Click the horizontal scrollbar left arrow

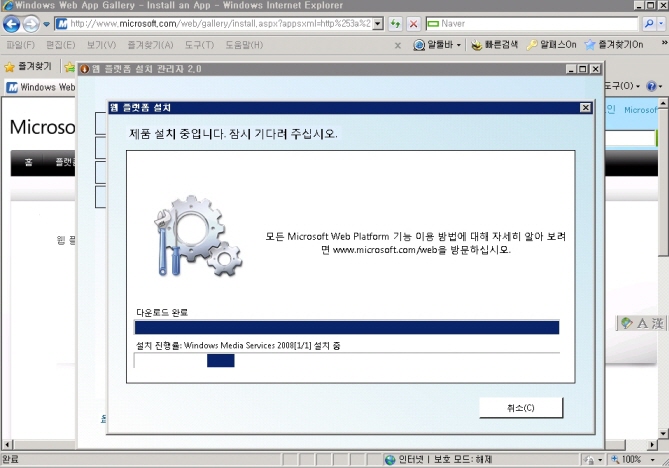[x=7, y=445]
